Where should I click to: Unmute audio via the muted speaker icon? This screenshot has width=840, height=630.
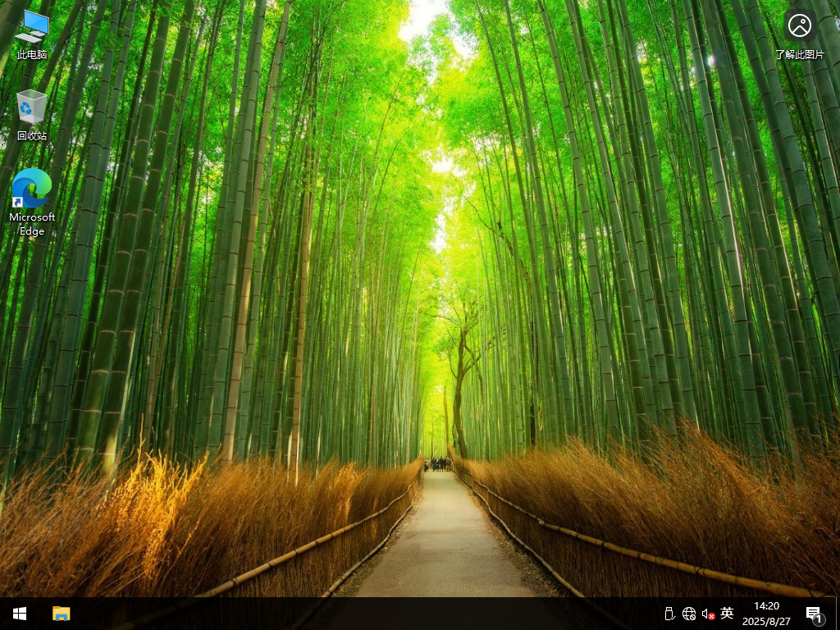708,613
